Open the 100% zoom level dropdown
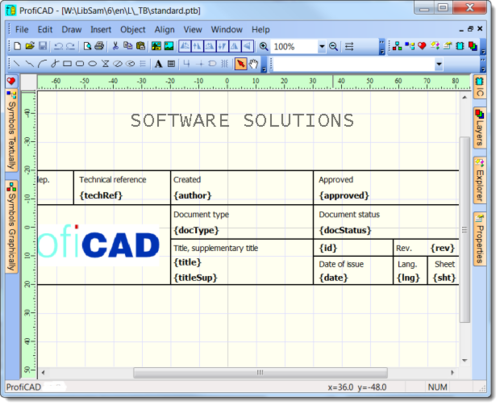 click(322, 46)
